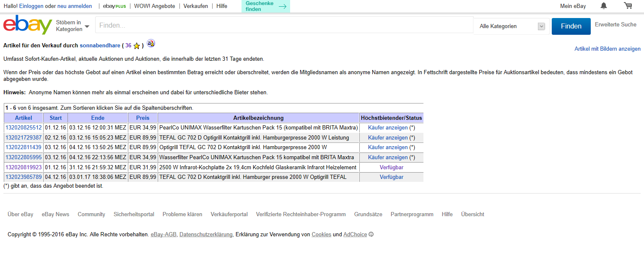Click Käufer anzeigen for item 132021729387
The height and width of the screenshot is (274, 644).
coord(388,137)
